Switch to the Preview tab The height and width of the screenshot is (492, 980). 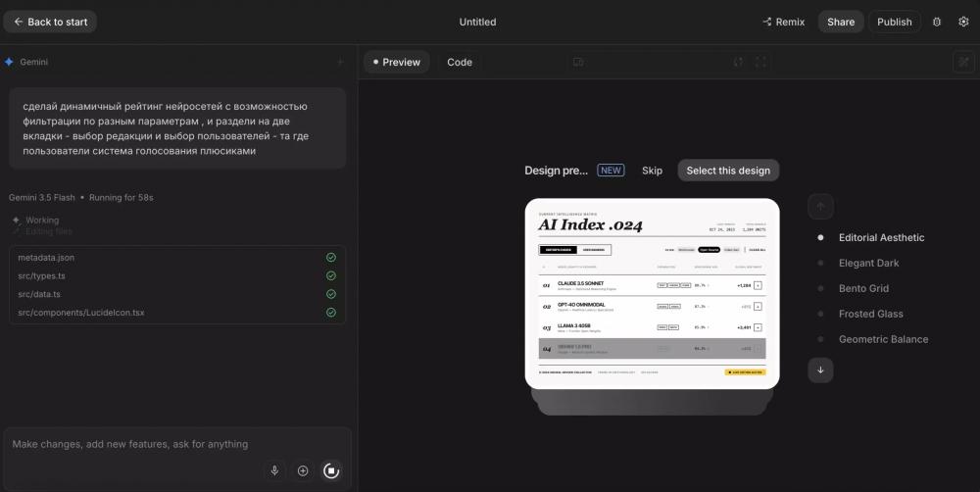(x=396, y=62)
